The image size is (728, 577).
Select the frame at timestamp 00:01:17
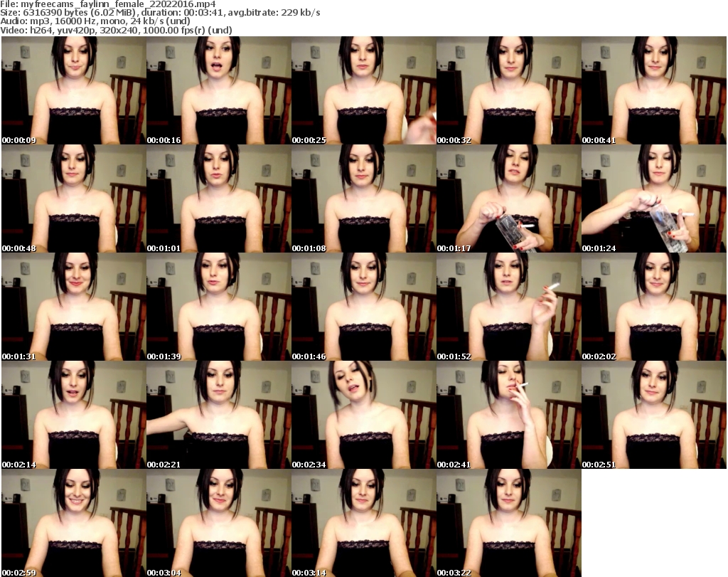click(x=509, y=198)
